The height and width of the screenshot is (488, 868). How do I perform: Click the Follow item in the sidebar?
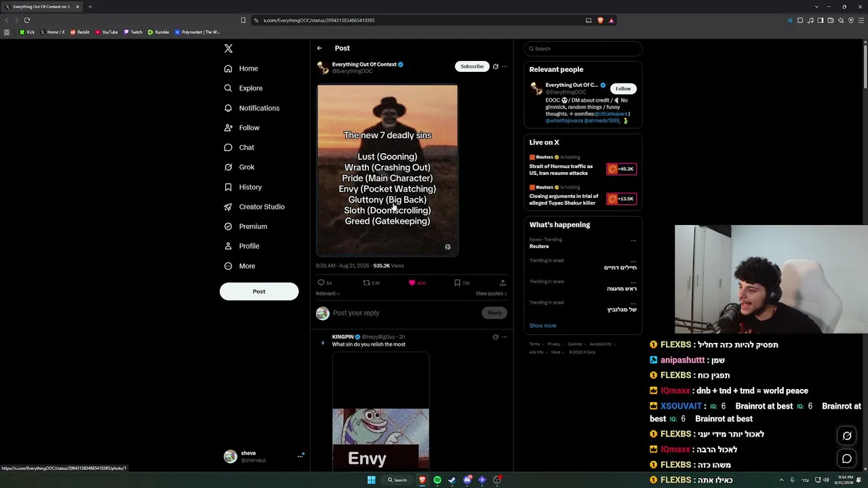[x=242, y=127]
